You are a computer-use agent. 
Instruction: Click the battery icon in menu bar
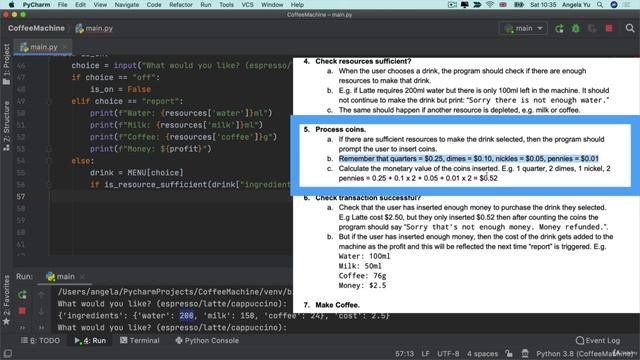[x=519, y=5]
